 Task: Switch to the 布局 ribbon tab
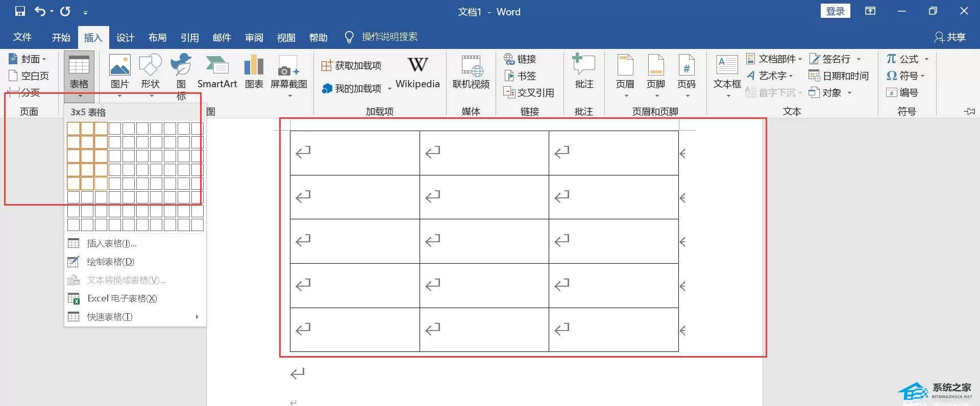(x=157, y=38)
